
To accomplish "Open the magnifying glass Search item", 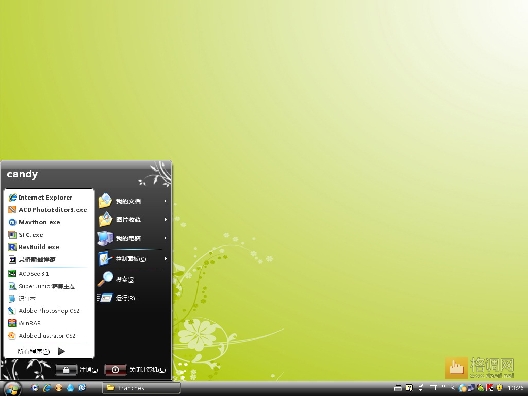I will click(116, 279).
